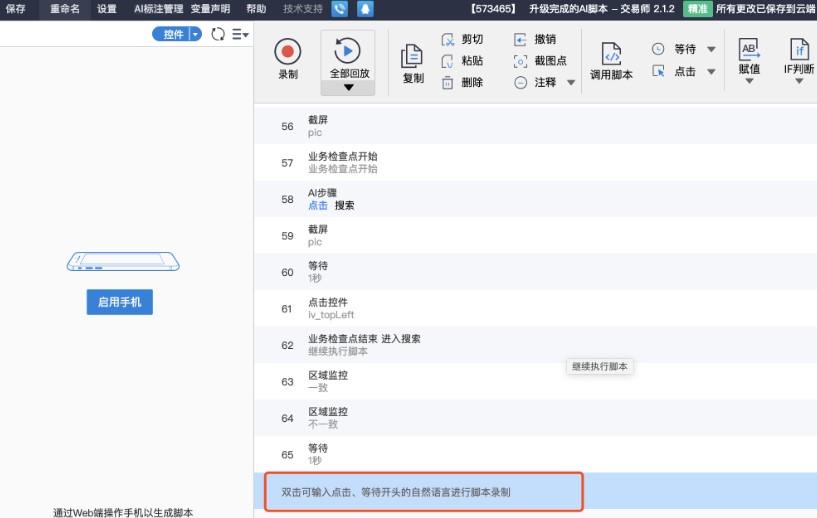Select step 60 等待 1秒 row

click(x=535, y=272)
